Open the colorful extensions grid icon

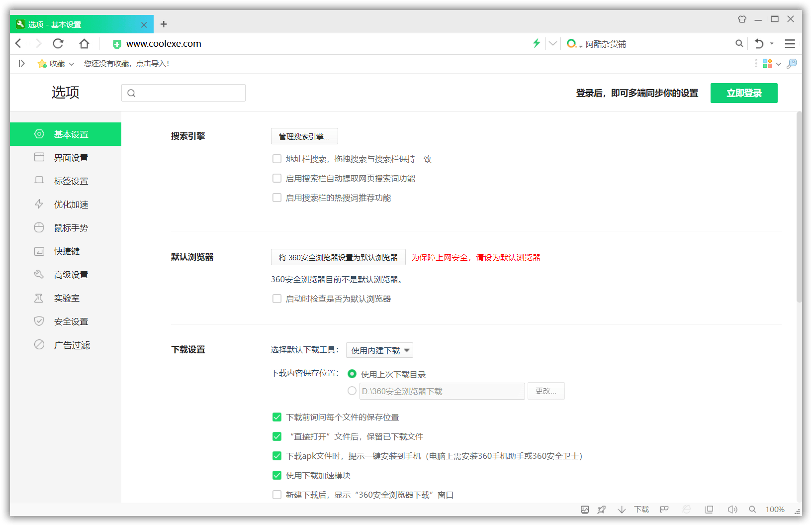click(768, 63)
